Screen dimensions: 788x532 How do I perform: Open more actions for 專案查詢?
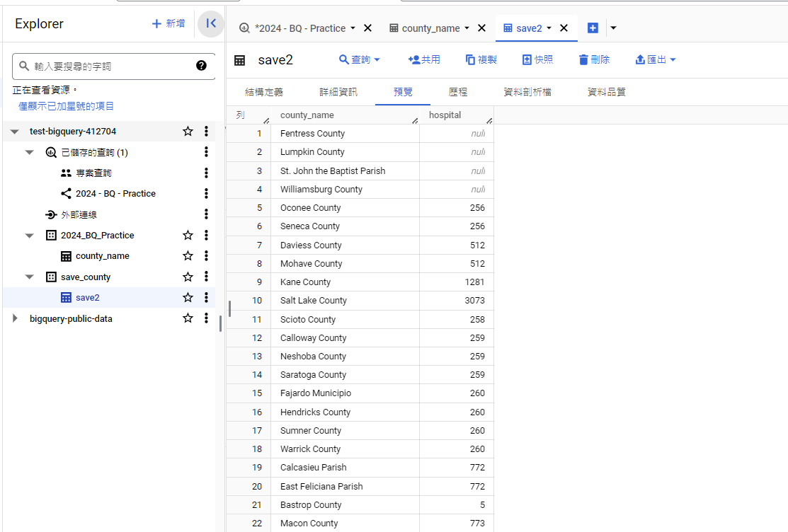(x=206, y=173)
